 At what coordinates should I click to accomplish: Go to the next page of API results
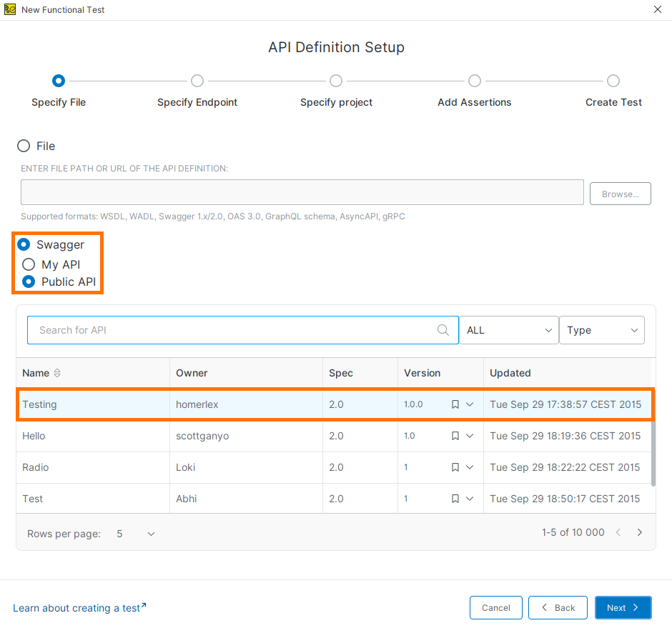click(639, 532)
